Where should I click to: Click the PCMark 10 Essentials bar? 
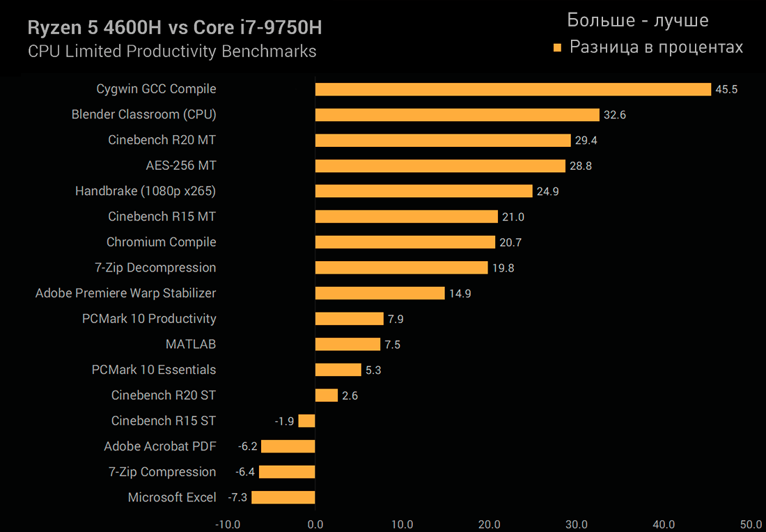338,369
